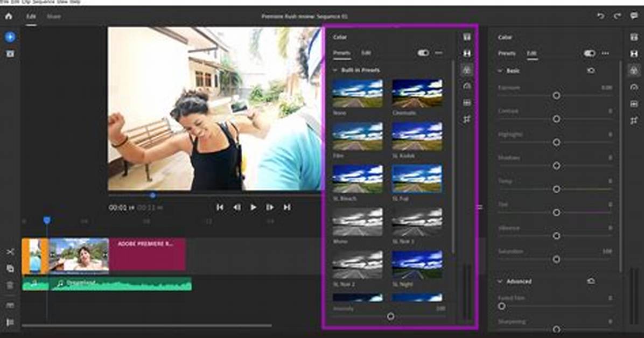Apply the SL Night preset
644x338 pixels.
[x=417, y=265]
